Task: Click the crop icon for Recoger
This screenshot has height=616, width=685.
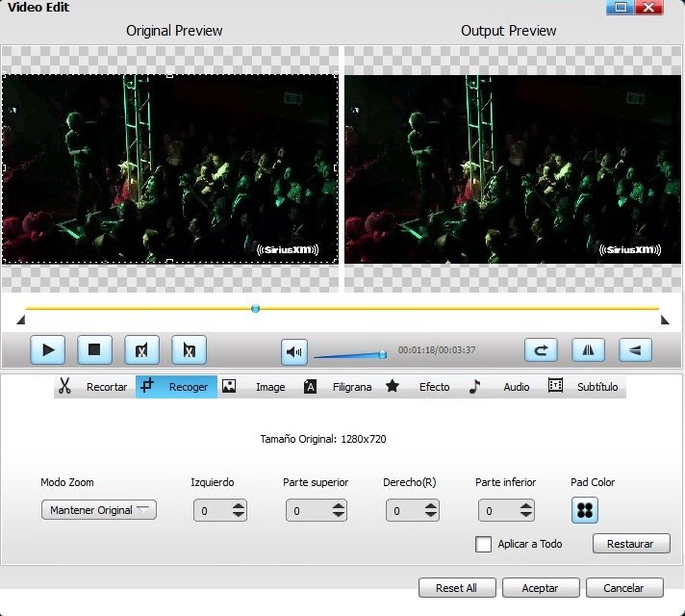Action: 147,386
